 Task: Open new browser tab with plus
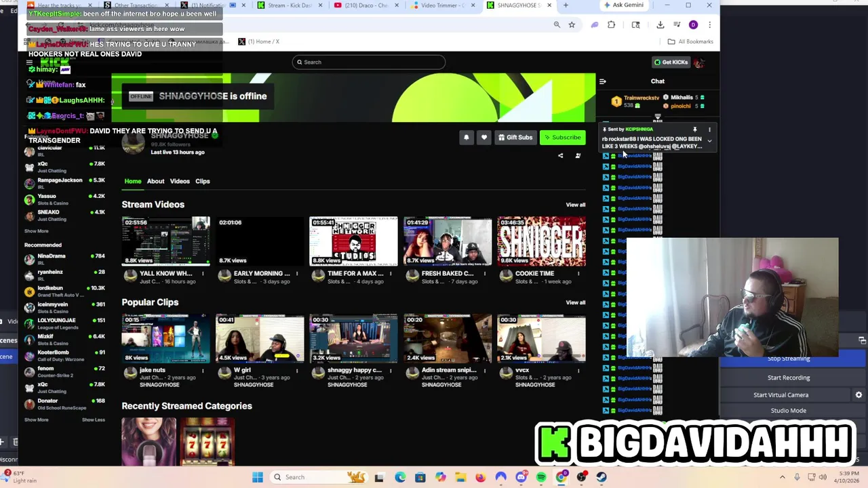click(x=566, y=5)
